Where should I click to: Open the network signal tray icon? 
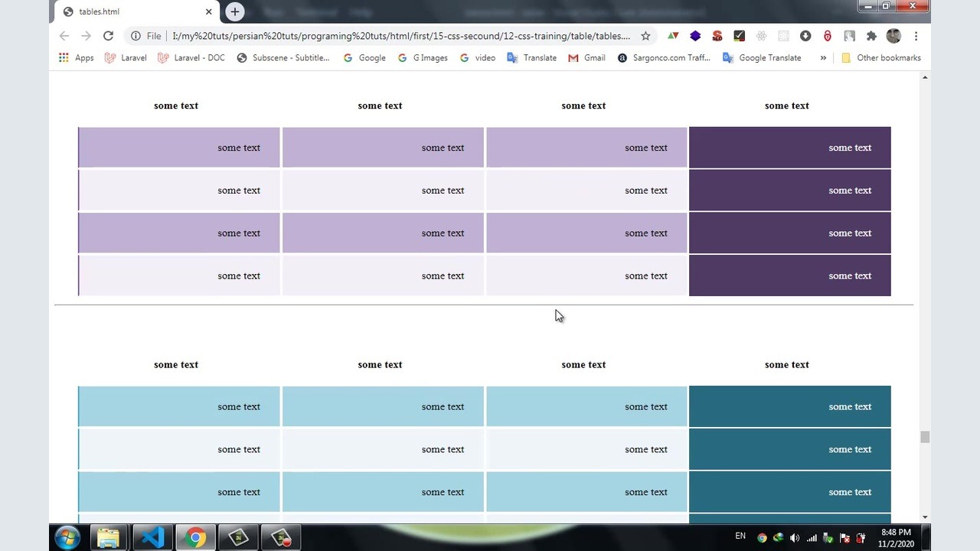(x=812, y=538)
